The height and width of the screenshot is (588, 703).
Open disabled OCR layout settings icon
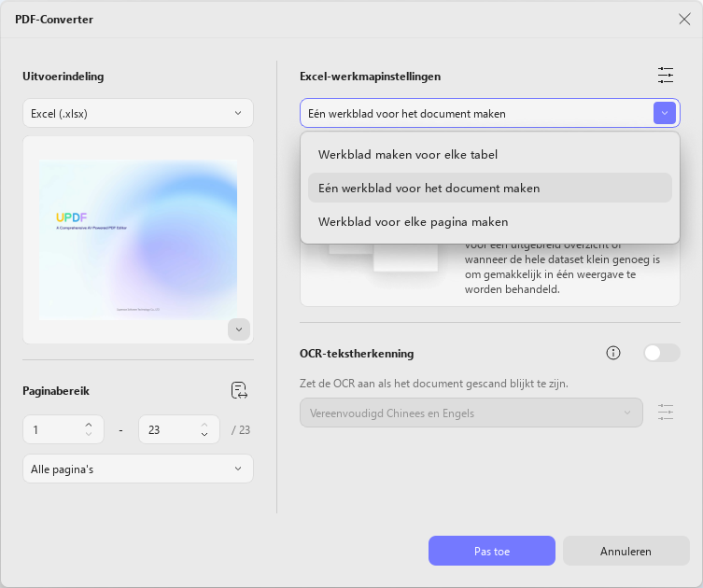666,413
